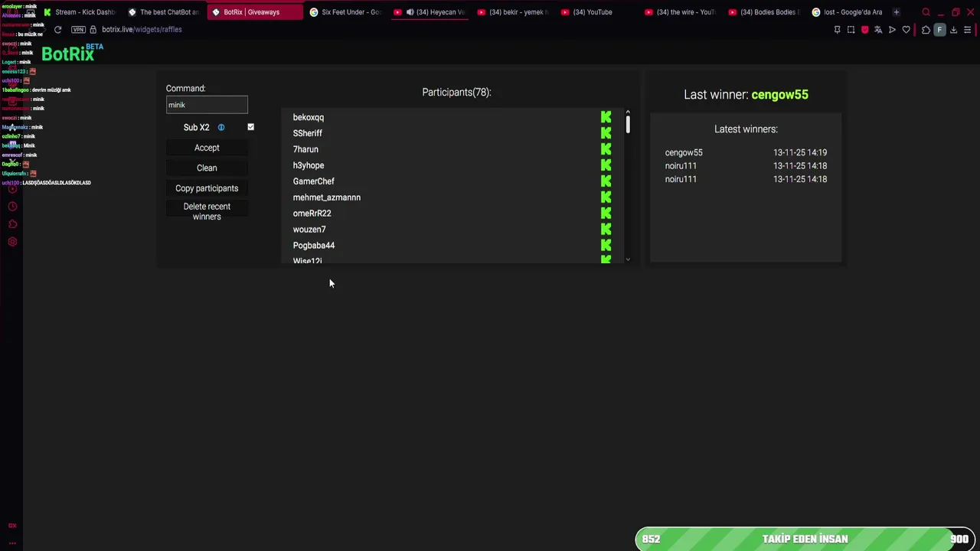Click scroll down arrow of participants list

click(628, 260)
